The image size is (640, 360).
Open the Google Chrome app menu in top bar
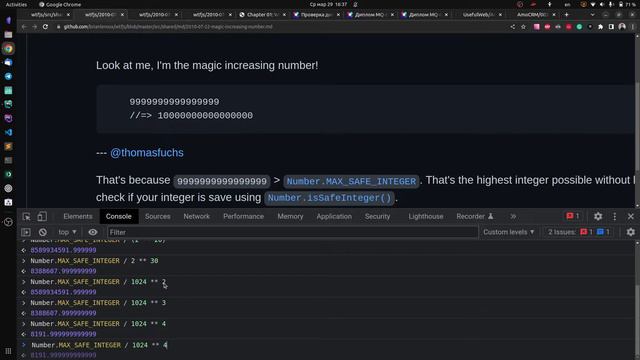point(60,4)
